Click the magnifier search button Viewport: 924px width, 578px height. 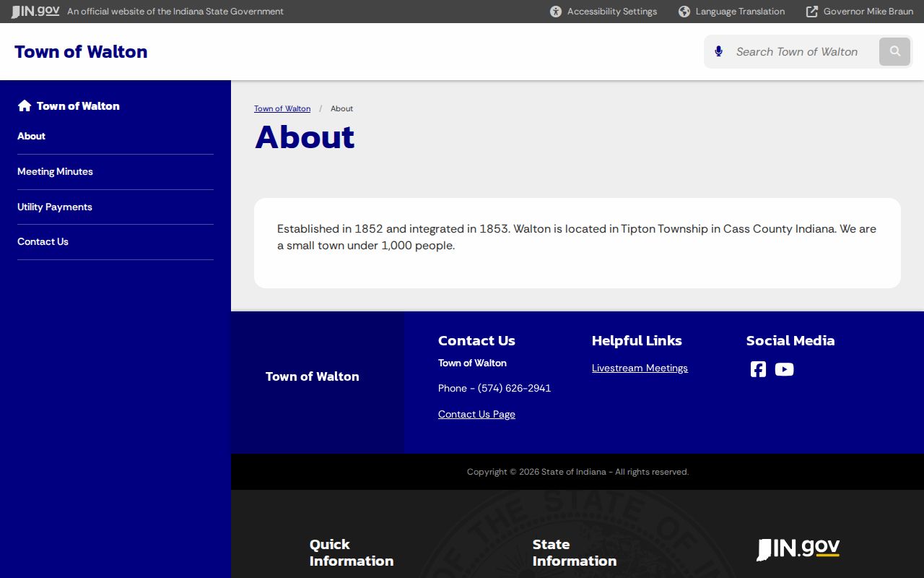tap(895, 51)
